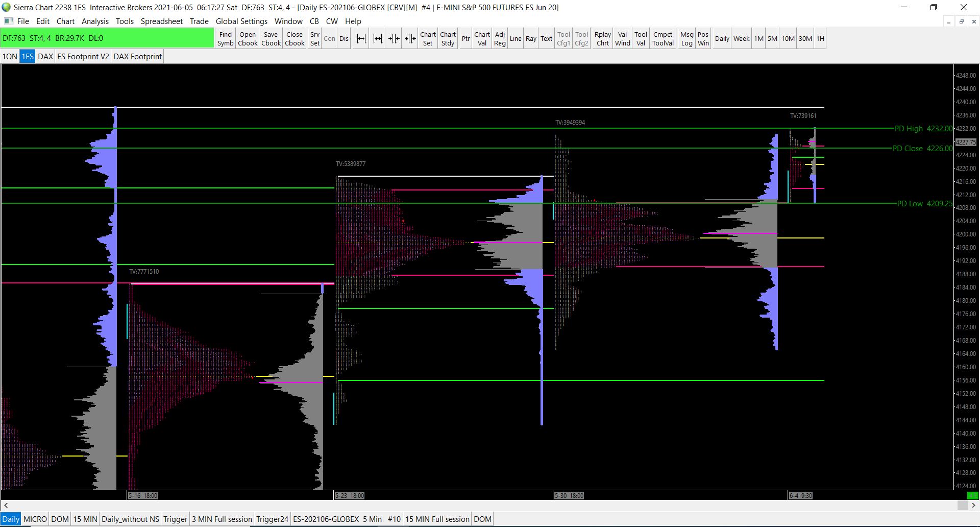Click the Dis disconnect button
The image size is (980, 527).
344,39
